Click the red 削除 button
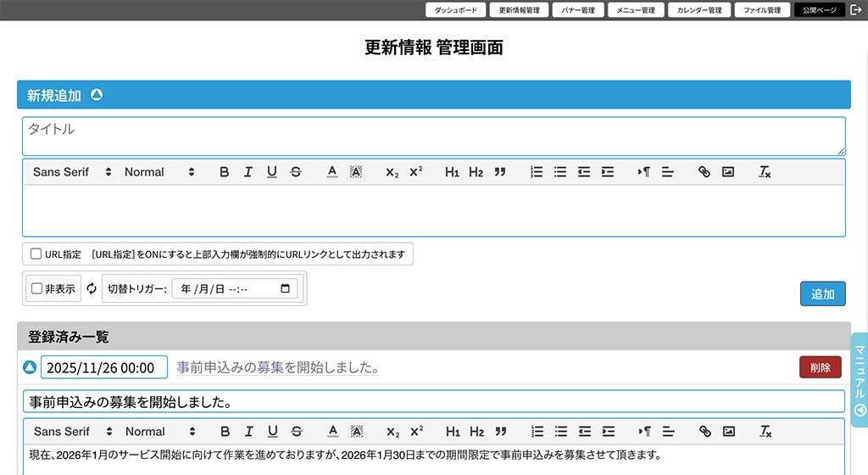Screen dimensions: 868x475 point(821,367)
